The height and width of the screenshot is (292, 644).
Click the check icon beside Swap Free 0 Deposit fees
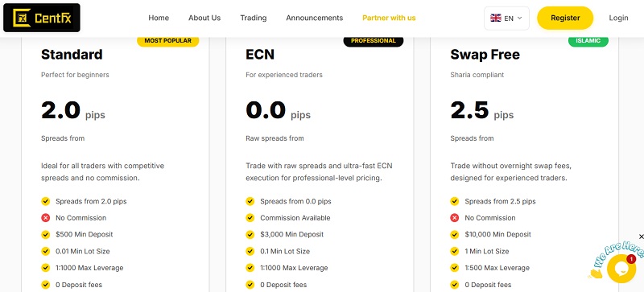click(455, 284)
